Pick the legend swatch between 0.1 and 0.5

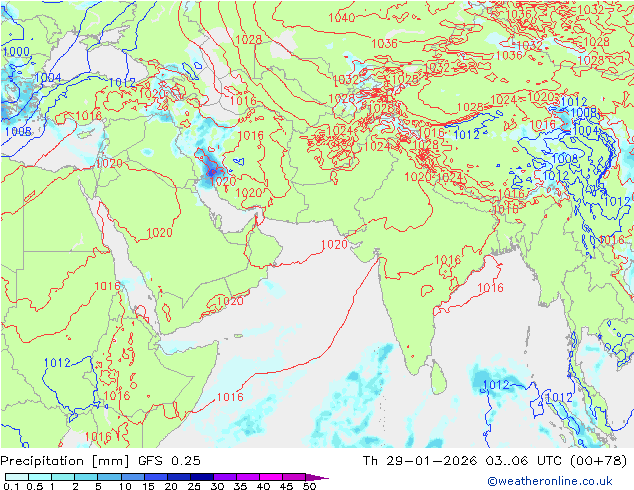[x=17, y=477]
